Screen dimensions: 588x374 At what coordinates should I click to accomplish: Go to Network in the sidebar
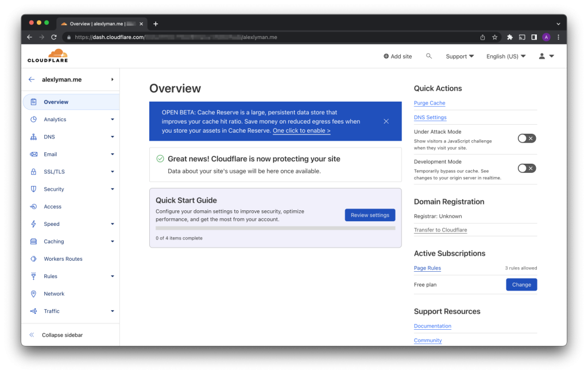[x=54, y=294]
